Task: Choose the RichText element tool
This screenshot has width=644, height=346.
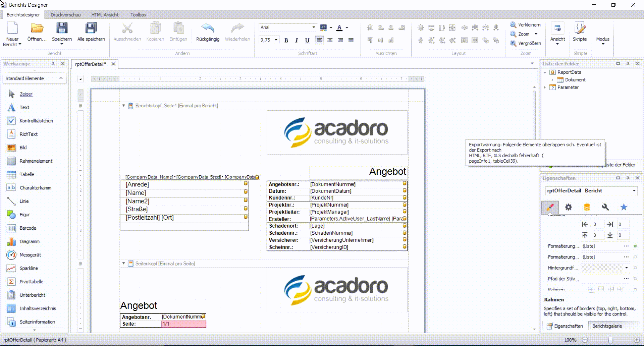Action: click(x=29, y=134)
